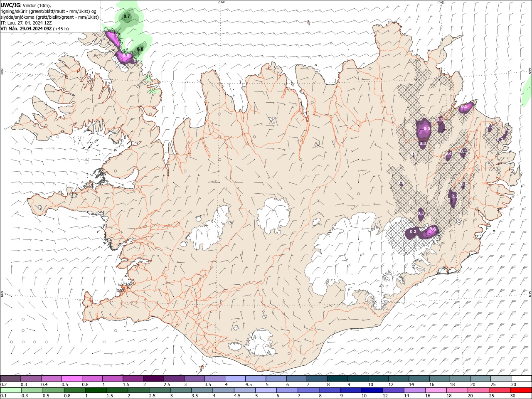Click the "slydda/snjókoma" legend description line

click(x=50, y=17)
